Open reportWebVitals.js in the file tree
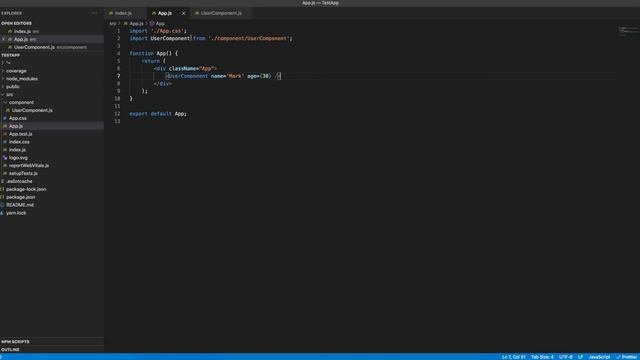 tap(29, 165)
